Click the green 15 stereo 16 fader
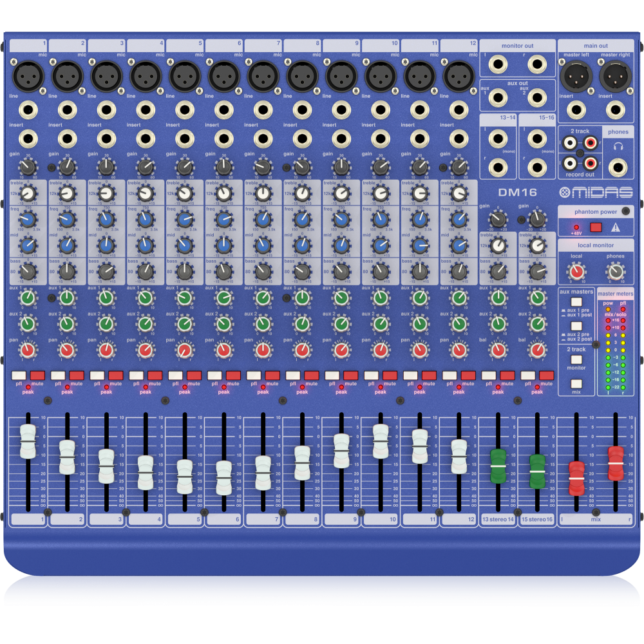Screen dimensions: 644x644 [x=537, y=471]
